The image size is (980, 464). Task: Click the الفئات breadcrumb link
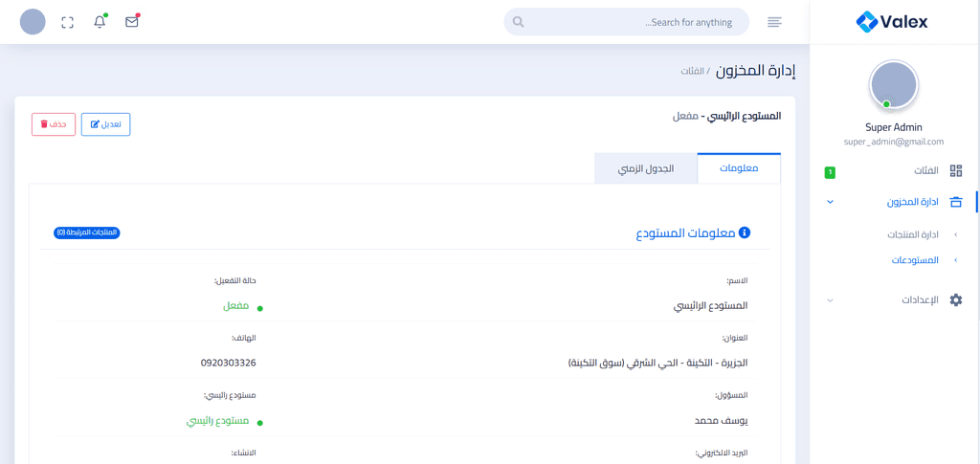pos(693,71)
